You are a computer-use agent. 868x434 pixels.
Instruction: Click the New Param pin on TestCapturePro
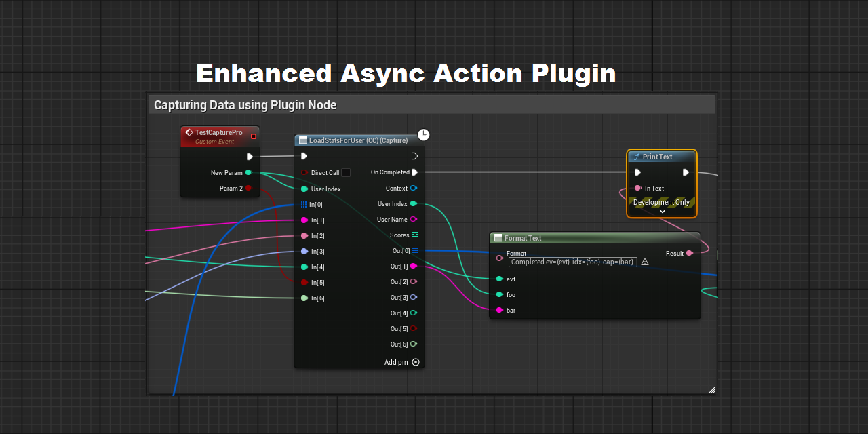(x=249, y=172)
